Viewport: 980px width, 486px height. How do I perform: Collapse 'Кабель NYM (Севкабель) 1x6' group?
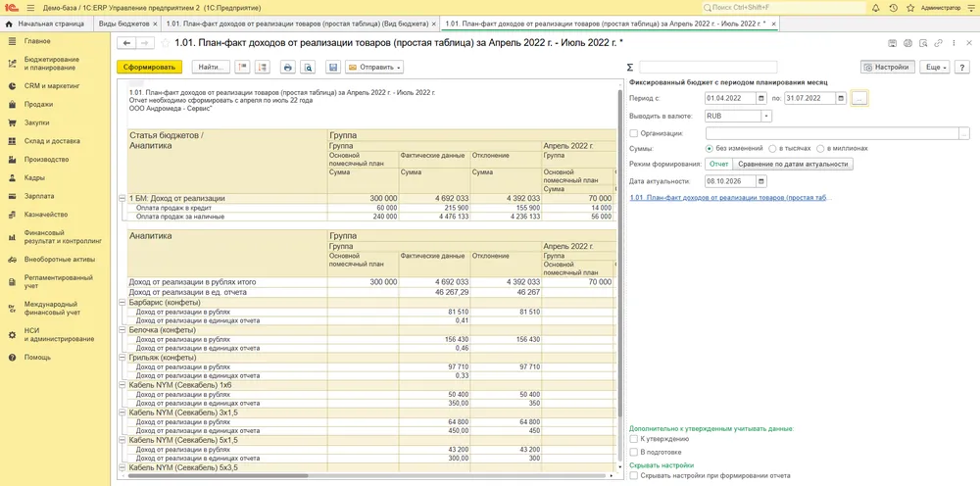[122, 385]
